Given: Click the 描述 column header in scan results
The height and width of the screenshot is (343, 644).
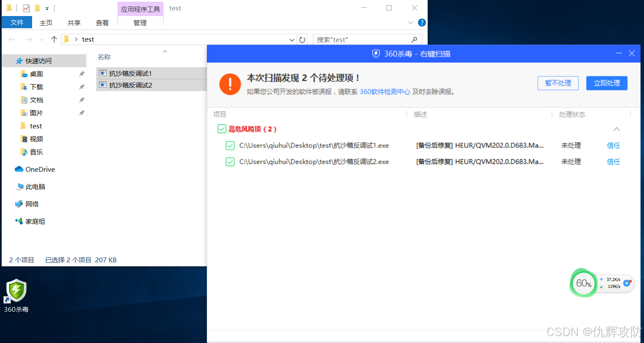Looking at the screenshot, I should tap(420, 114).
